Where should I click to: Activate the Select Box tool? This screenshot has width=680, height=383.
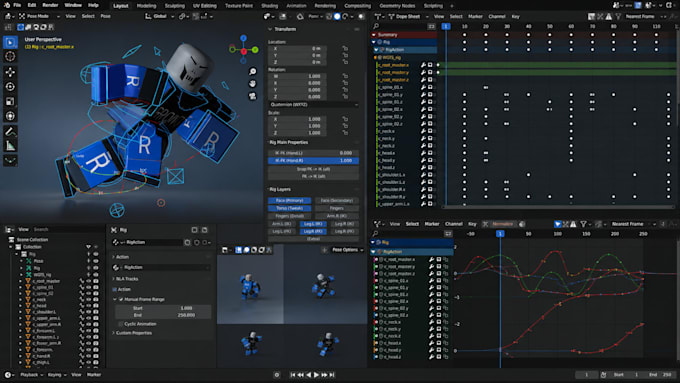(x=10, y=42)
